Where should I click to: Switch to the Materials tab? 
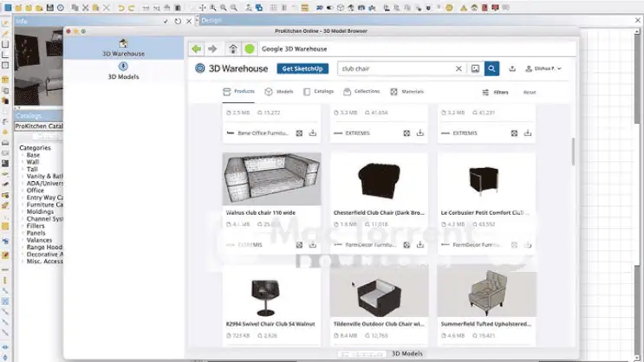407,92
